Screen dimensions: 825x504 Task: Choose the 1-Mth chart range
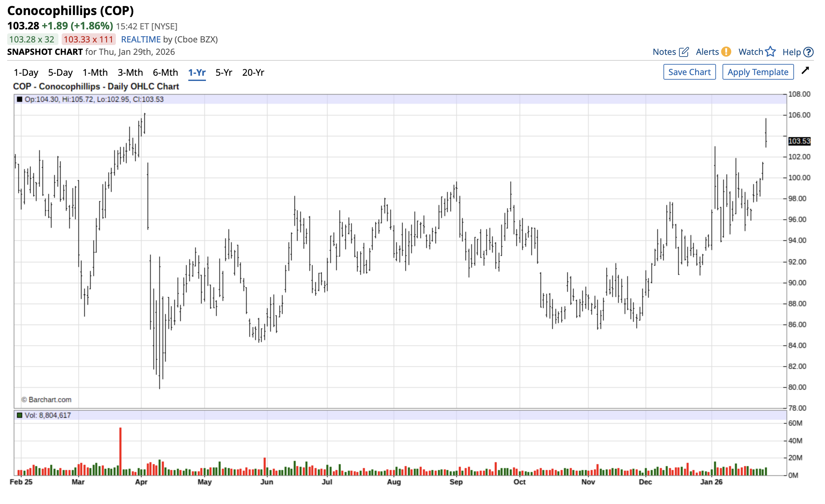(95, 72)
